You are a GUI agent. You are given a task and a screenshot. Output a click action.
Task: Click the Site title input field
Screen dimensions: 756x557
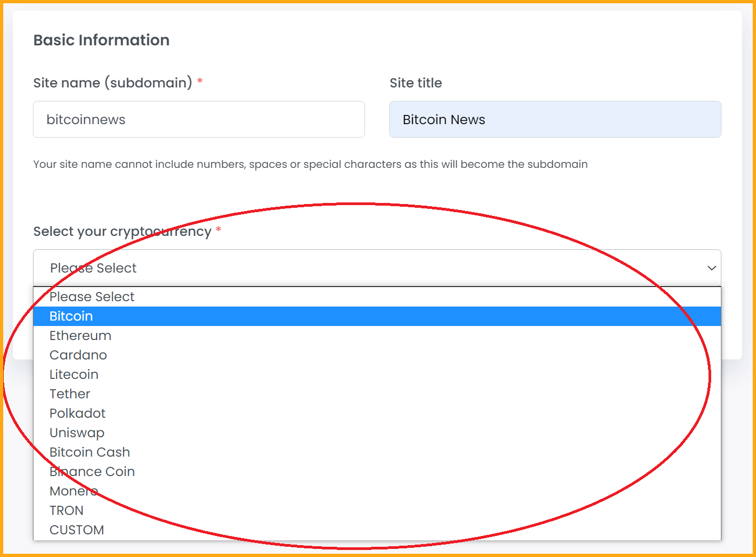click(555, 119)
